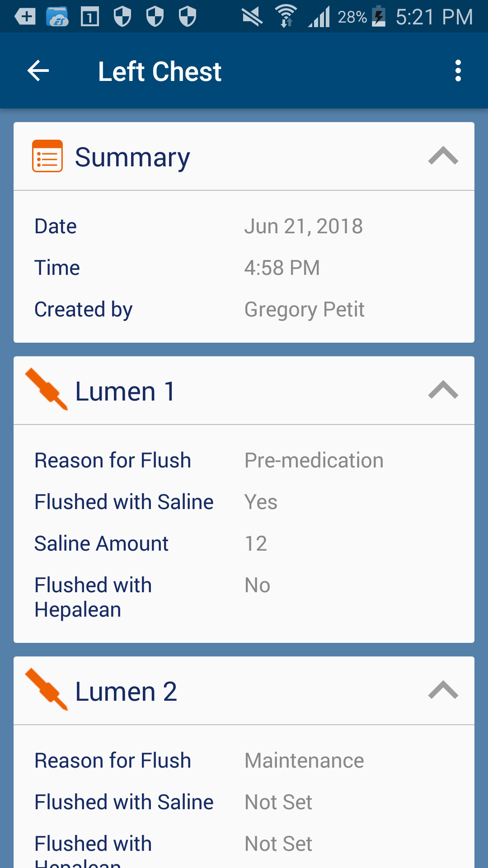488x868 pixels.
Task: Tap the ES file explorer notification icon
Action: click(x=57, y=17)
